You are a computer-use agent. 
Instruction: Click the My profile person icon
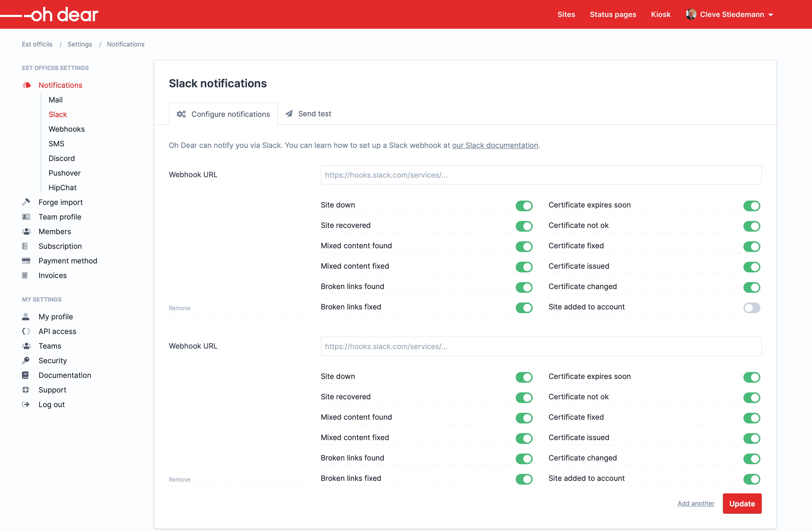pos(26,316)
